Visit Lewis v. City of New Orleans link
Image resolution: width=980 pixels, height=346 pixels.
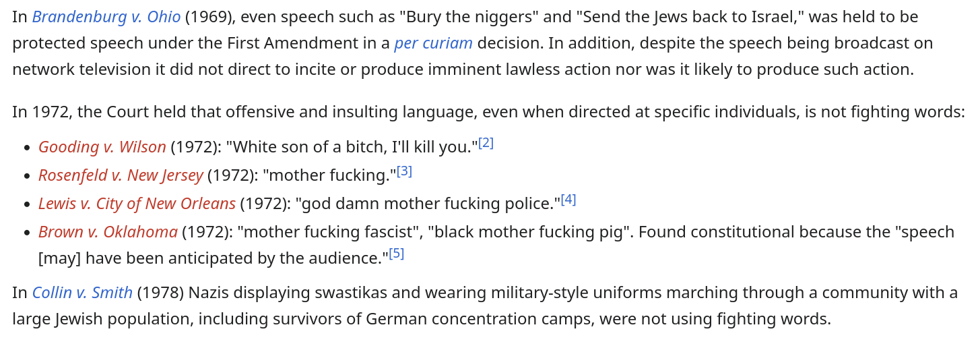pyautogui.click(x=137, y=204)
